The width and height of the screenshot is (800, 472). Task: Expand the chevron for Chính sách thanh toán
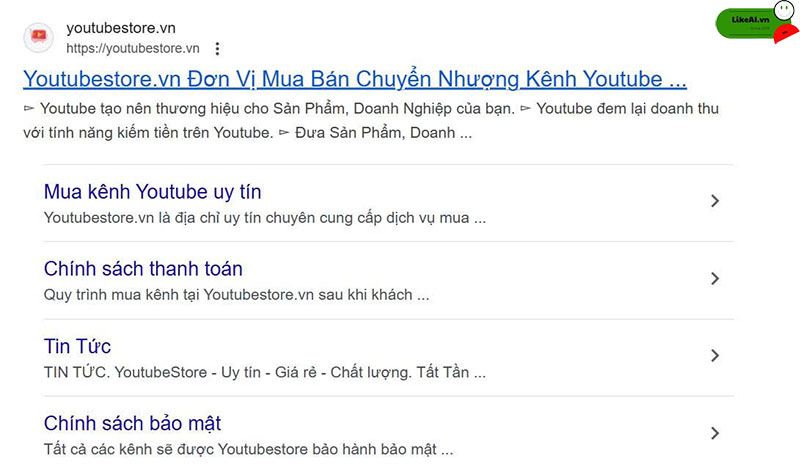click(x=715, y=279)
